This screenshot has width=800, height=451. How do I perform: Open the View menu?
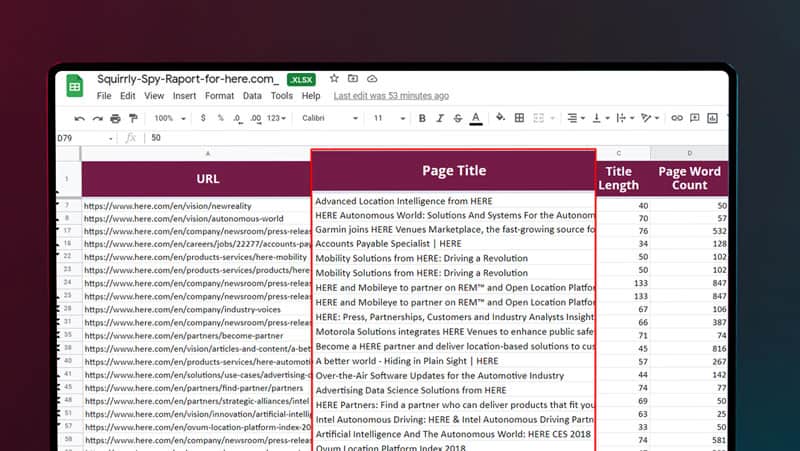coord(154,96)
